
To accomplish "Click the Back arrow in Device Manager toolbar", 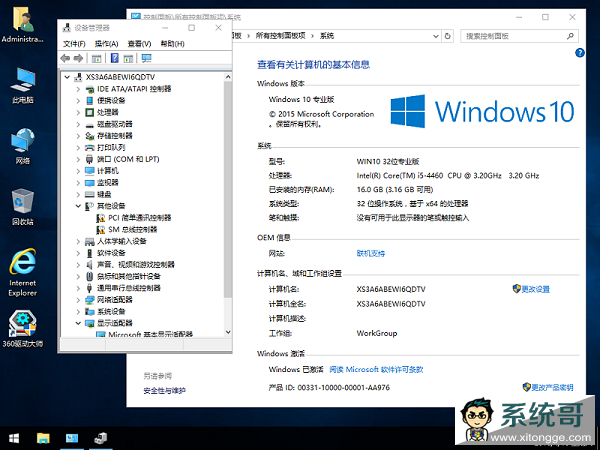I will 65,58.
